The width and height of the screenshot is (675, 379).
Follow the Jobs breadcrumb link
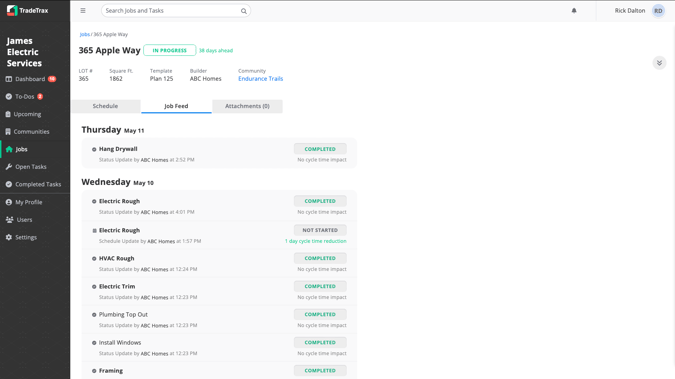pos(84,34)
